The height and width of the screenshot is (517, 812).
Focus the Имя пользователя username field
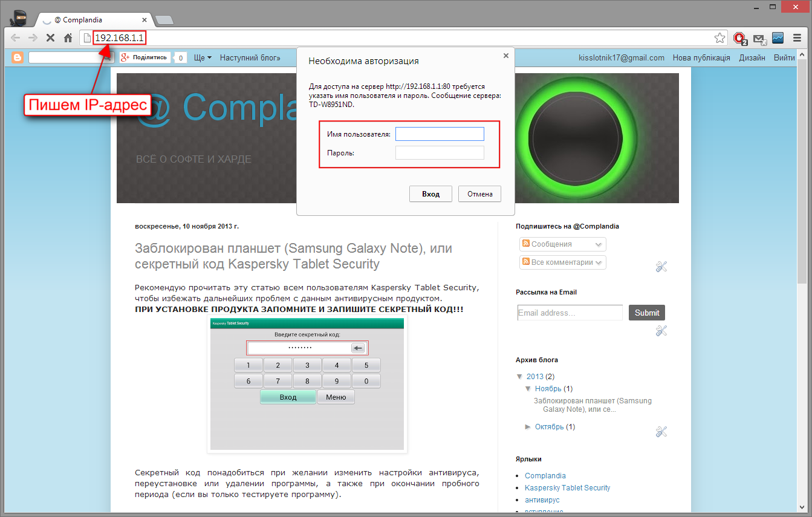point(440,134)
